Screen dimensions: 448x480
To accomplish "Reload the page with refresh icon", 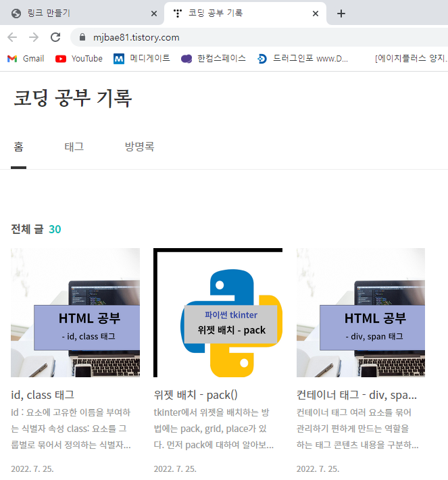I will click(55, 37).
